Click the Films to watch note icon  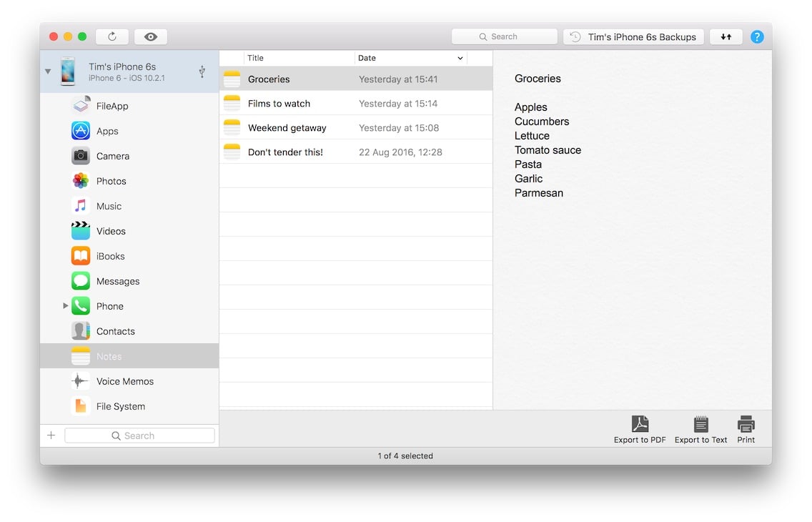click(232, 104)
